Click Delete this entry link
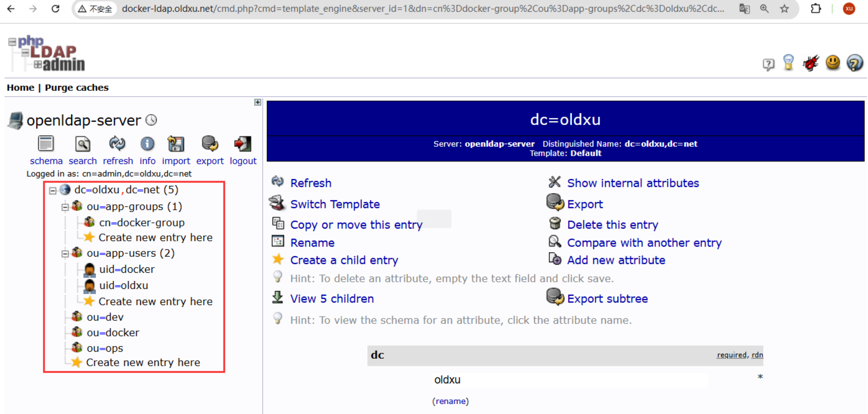The height and width of the screenshot is (414, 868). [x=612, y=224]
